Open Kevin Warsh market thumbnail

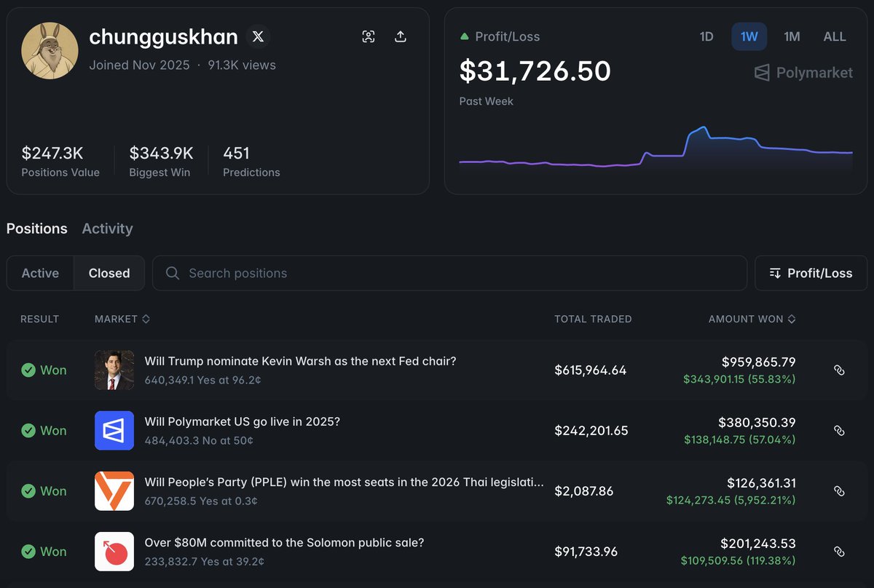[114, 370]
